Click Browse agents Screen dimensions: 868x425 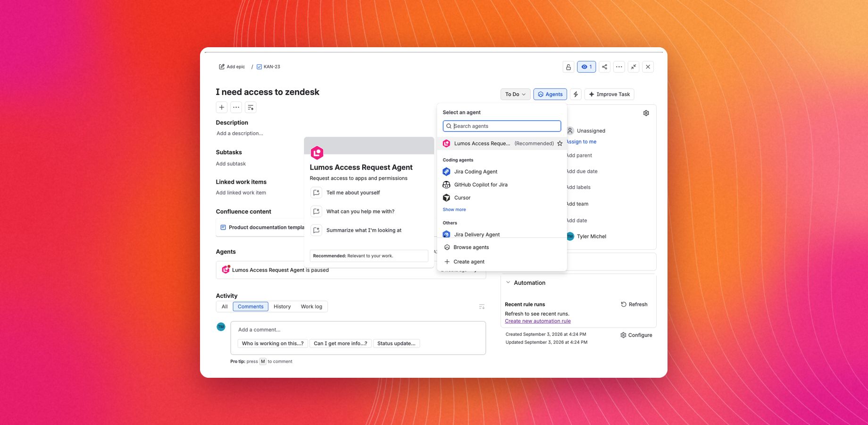point(502,247)
